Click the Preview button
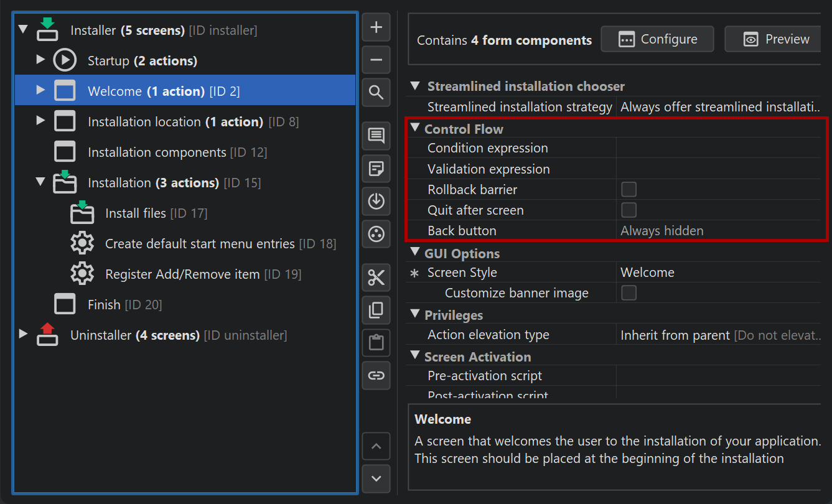Image resolution: width=832 pixels, height=504 pixels. [775, 39]
